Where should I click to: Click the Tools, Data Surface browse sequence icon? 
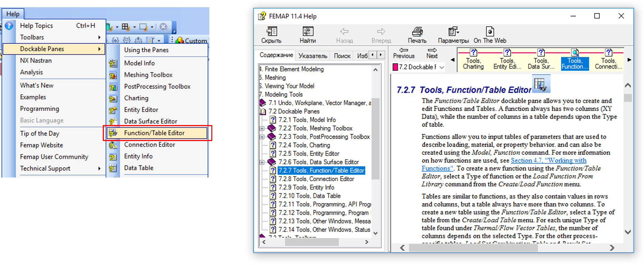coord(541,53)
